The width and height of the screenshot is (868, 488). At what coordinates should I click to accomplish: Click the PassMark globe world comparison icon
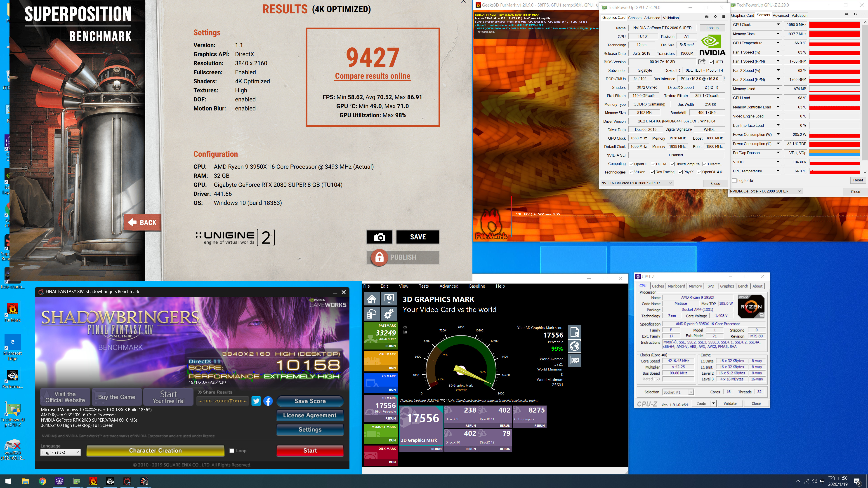575,346
